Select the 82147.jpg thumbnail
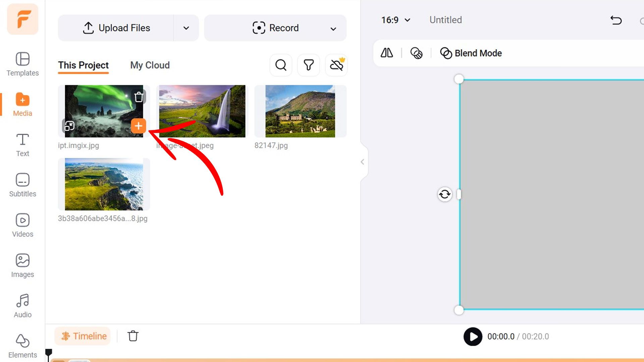This screenshot has width=644, height=362. click(x=300, y=111)
